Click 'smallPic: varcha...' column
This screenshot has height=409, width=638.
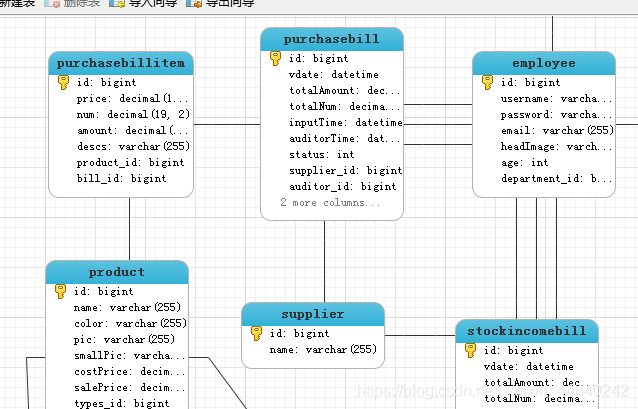pyautogui.click(x=130, y=356)
